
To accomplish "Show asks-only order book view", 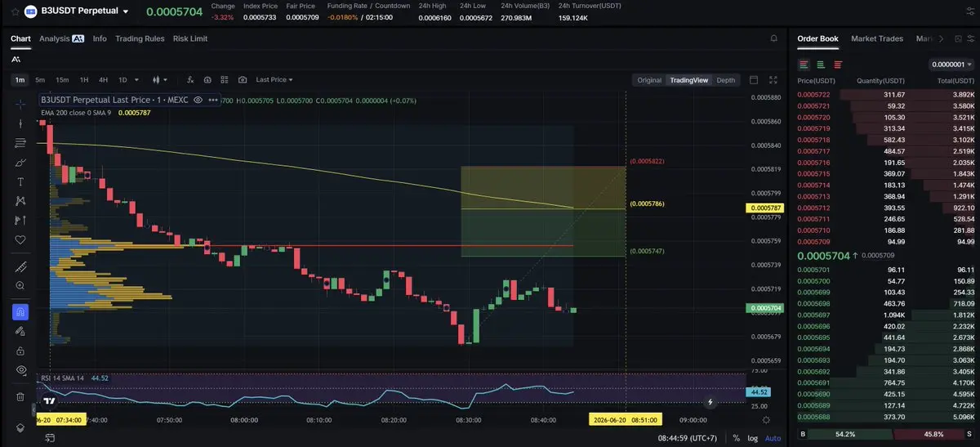I will coord(838,65).
